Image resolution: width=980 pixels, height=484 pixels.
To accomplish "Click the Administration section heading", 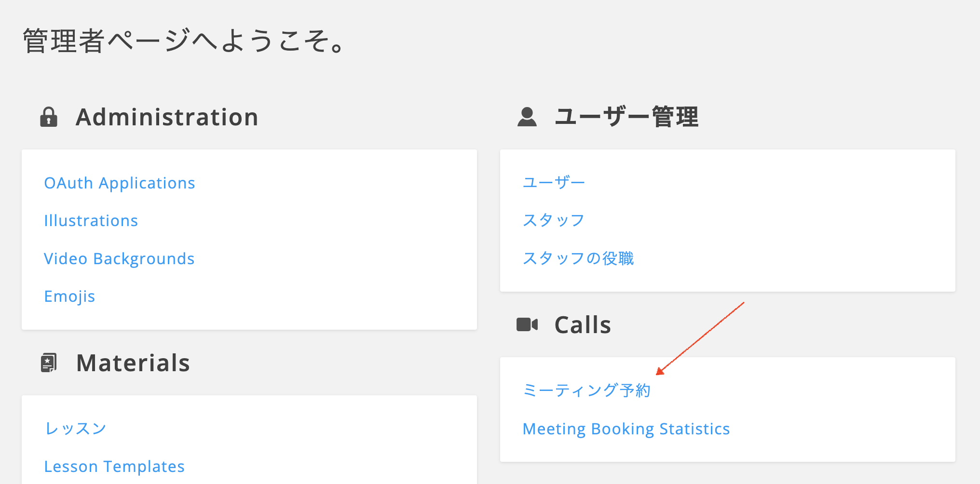I will click(167, 117).
